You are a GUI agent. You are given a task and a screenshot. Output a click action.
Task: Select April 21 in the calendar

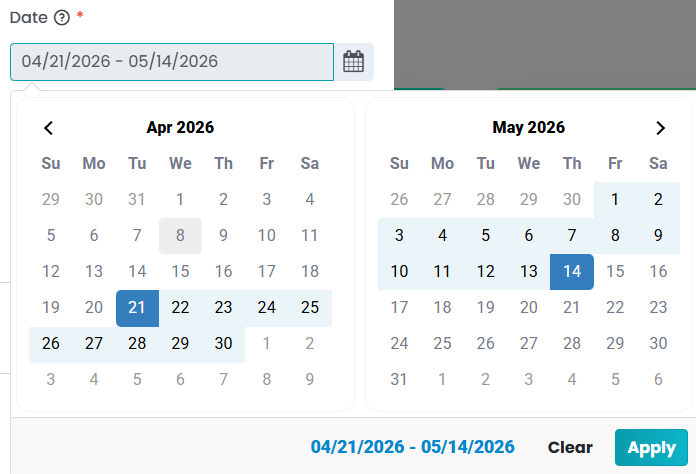(137, 308)
